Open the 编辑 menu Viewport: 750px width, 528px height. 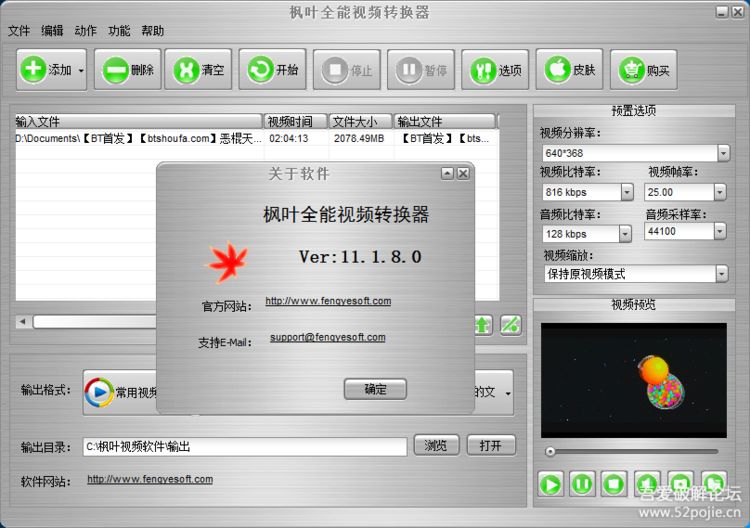52,31
